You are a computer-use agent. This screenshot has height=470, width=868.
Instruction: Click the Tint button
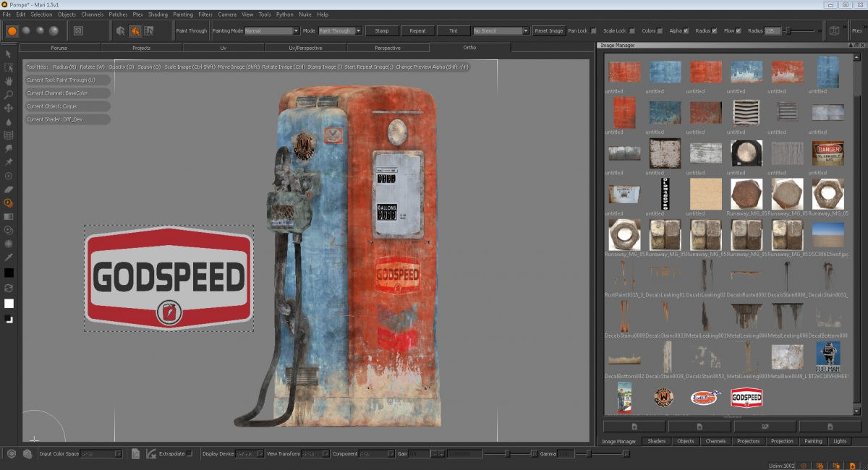[454, 31]
